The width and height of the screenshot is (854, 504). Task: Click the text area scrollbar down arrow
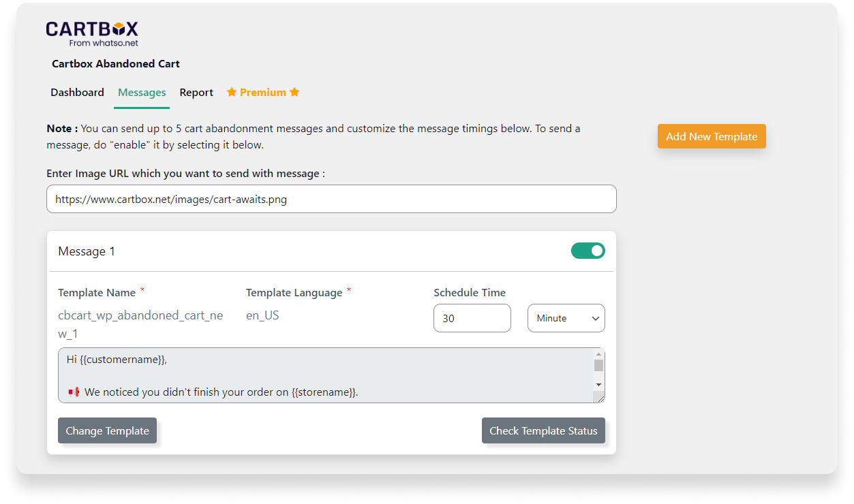click(x=598, y=385)
